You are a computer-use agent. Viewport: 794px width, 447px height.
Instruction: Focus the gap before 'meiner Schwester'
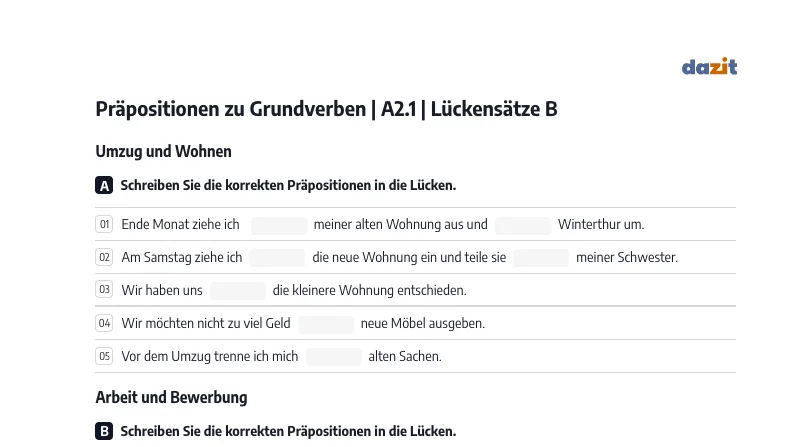point(541,258)
